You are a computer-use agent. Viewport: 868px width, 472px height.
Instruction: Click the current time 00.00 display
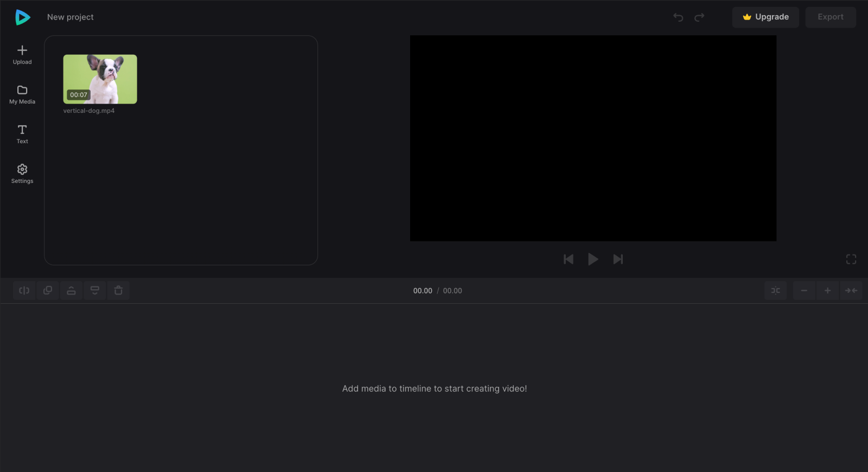pyautogui.click(x=423, y=291)
